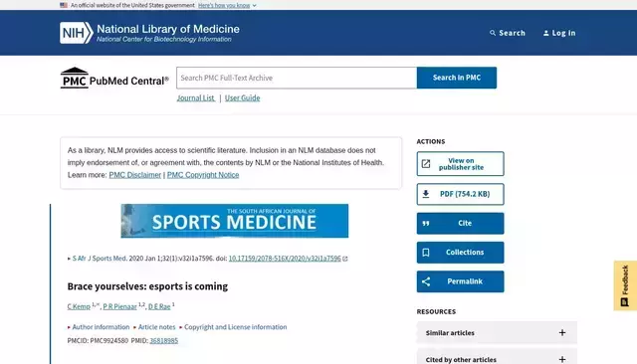
Task: Expand Here's how you know dropdown
Action: click(x=227, y=5)
